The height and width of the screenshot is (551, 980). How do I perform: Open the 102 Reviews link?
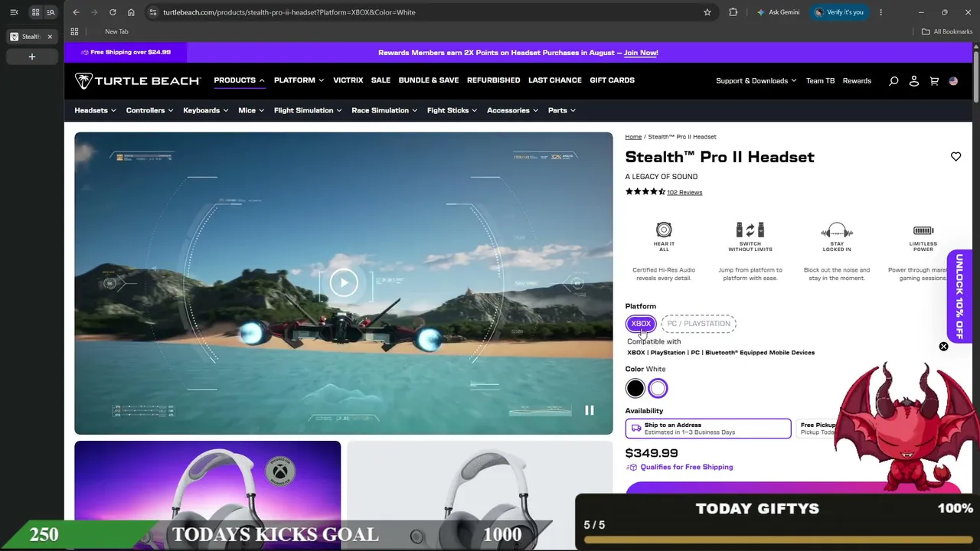[684, 192]
